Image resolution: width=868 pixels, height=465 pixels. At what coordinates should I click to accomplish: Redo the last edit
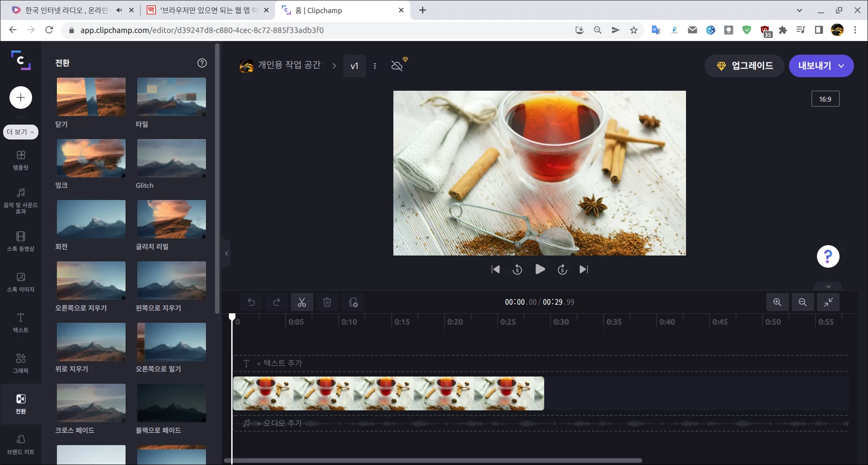(x=277, y=302)
